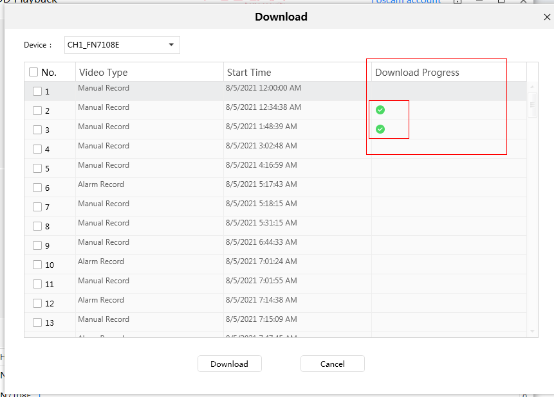Select start time 8/5/2021 7:14:38 AM
The image size is (554, 398).
(261, 300)
